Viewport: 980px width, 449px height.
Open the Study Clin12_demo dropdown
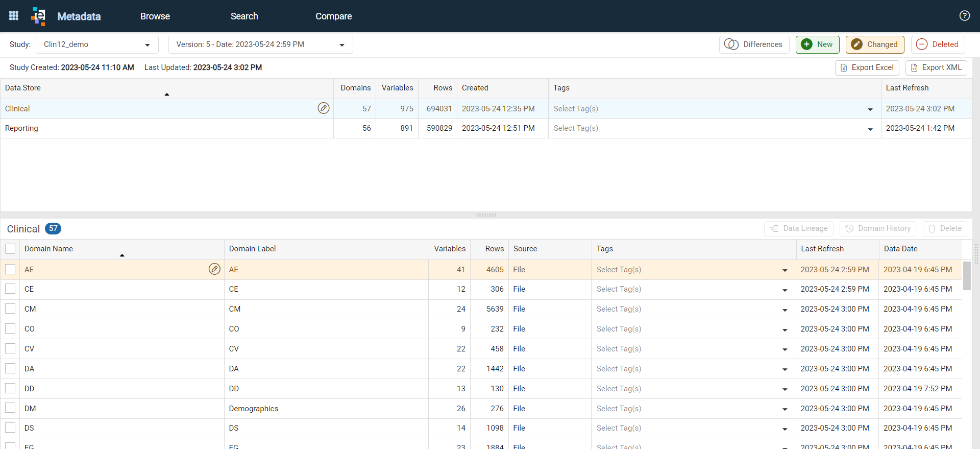(x=97, y=44)
